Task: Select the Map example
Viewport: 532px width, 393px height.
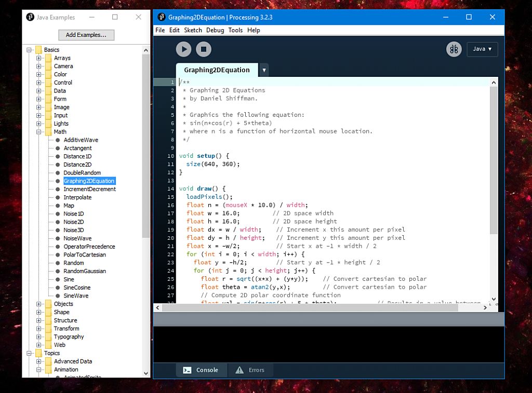Action: pos(69,206)
